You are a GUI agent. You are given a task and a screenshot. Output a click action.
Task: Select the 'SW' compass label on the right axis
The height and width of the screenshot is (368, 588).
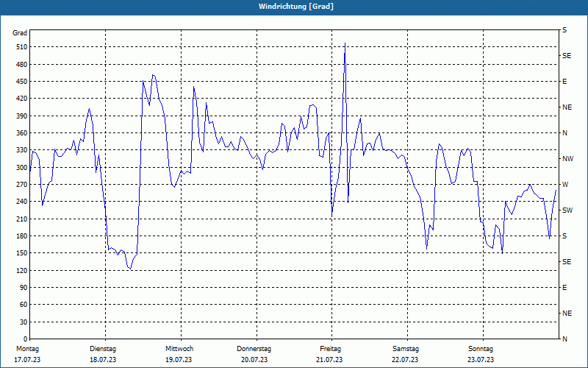point(567,210)
